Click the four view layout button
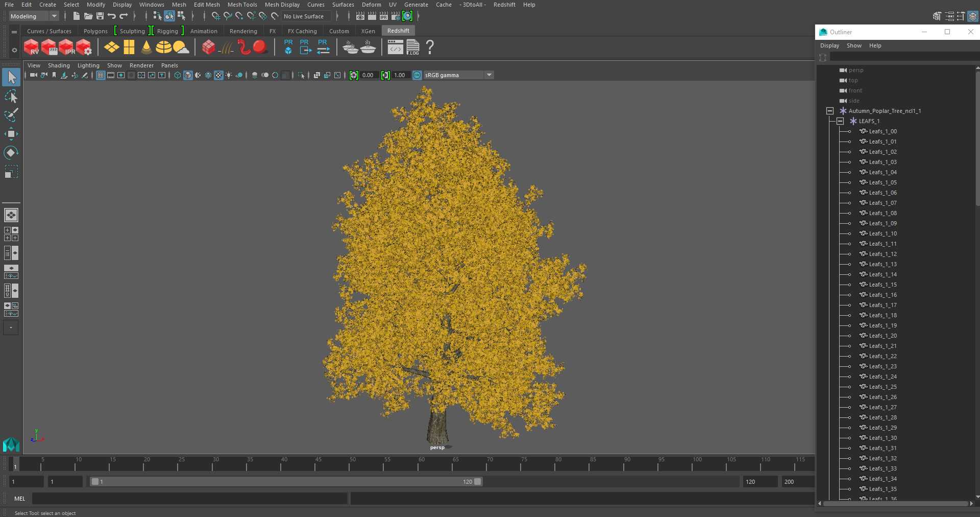The width and height of the screenshot is (980, 517). (11, 234)
